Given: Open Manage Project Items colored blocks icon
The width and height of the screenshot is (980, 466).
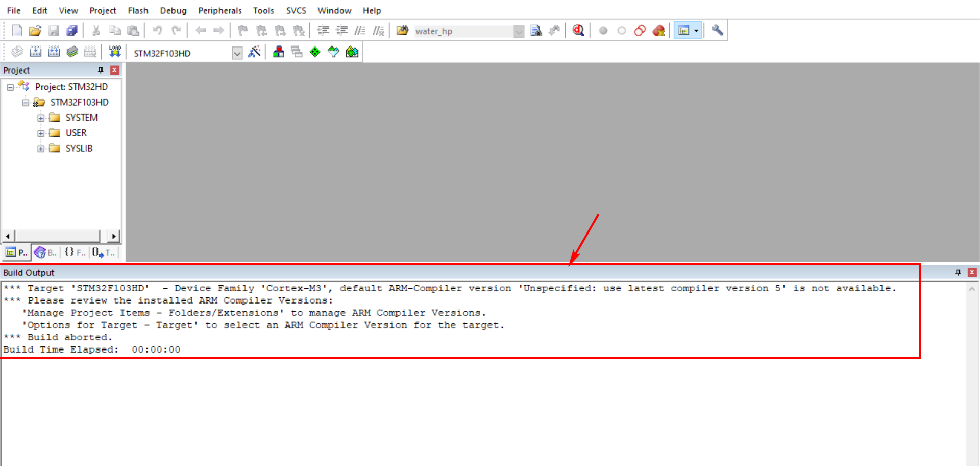Looking at the screenshot, I should tap(279, 52).
